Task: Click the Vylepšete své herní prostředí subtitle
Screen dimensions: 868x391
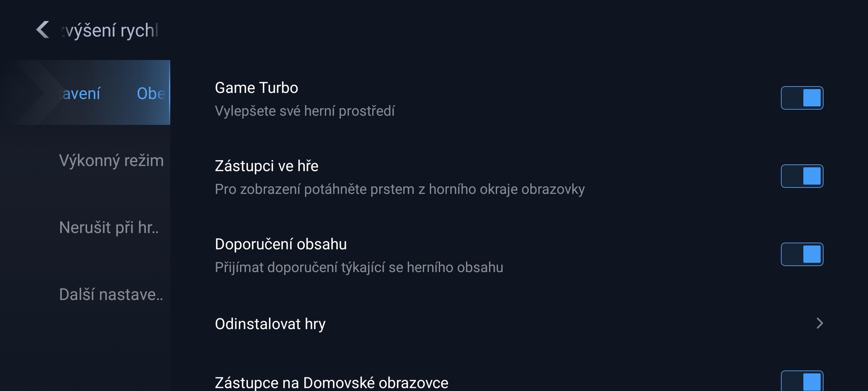Action: 304,111
